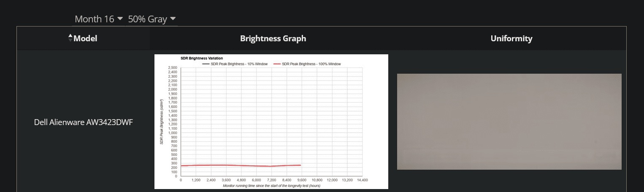Sort table by the Model column arrows
The image size is (644, 192).
pyautogui.click(x=70, y=38)
